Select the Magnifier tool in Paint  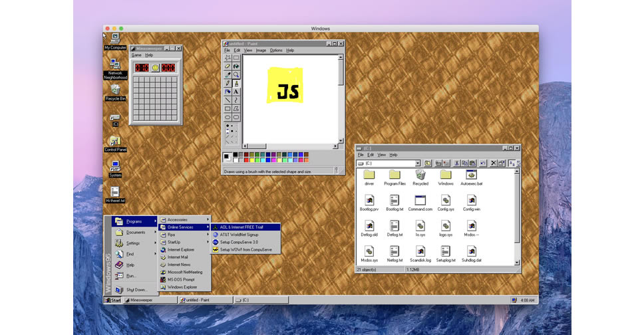(236, 74)
